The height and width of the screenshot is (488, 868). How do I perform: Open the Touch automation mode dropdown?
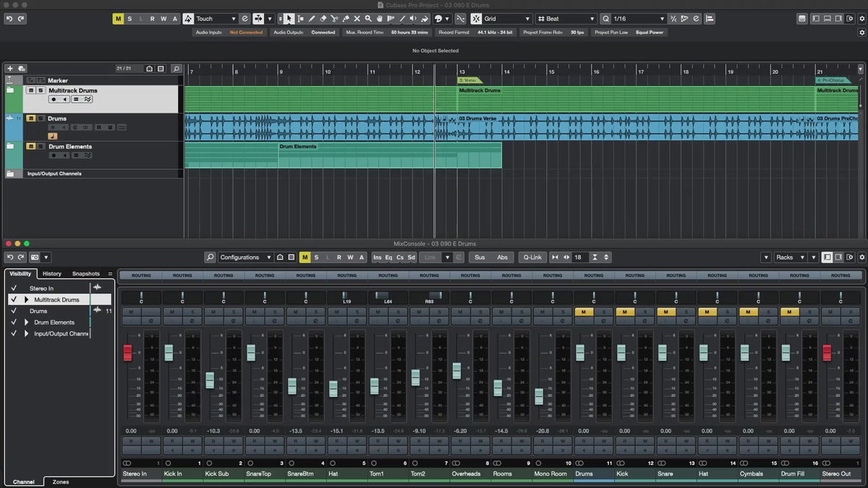tap(216, 19)
